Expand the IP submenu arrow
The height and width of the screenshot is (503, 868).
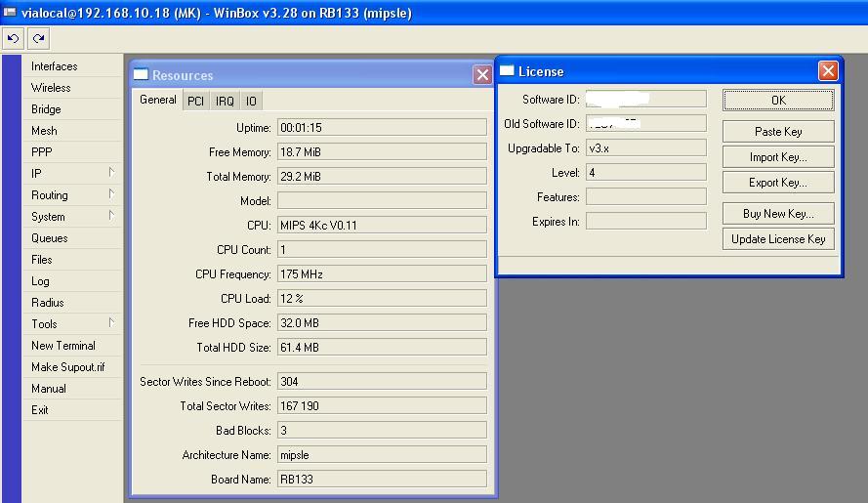(x=111, y=172)
